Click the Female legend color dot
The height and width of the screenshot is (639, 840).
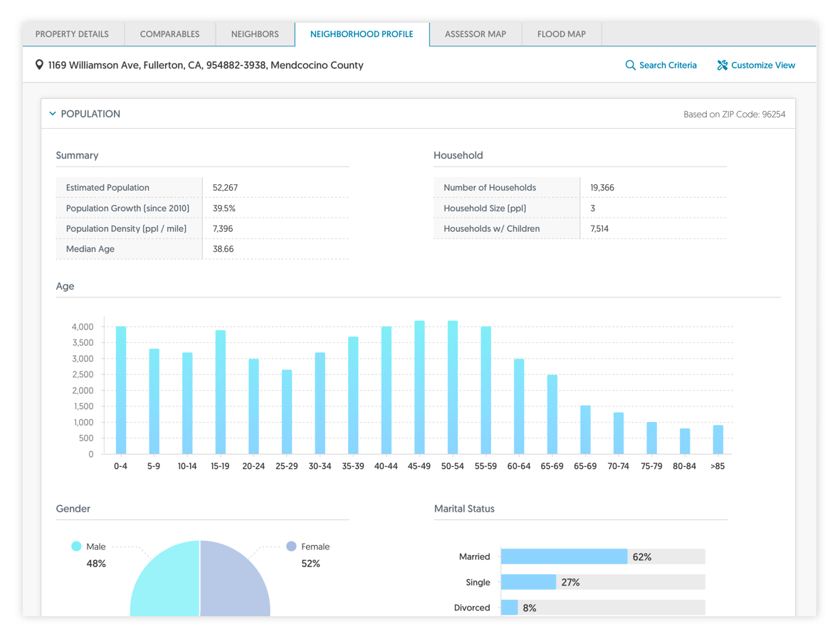tap(291, 546)
